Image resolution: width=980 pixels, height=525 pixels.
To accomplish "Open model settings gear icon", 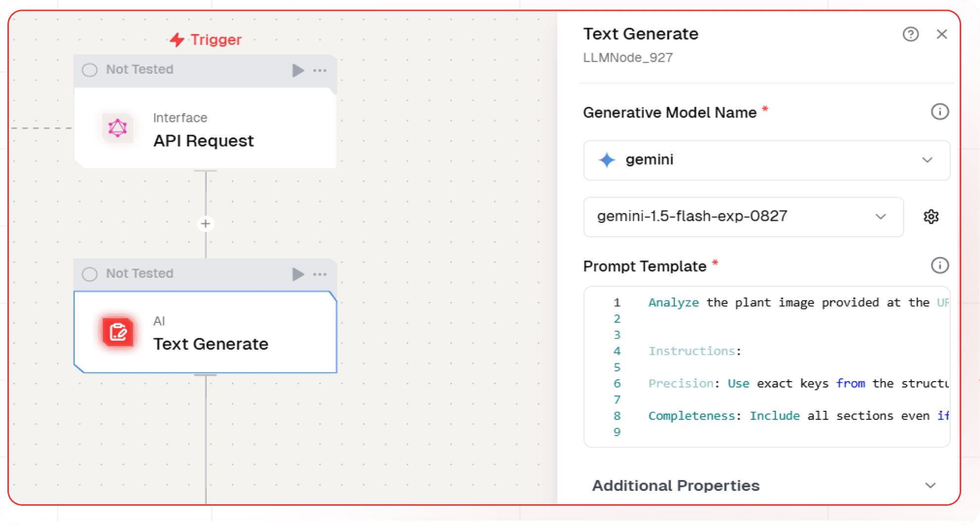I will tap(931, 217).
